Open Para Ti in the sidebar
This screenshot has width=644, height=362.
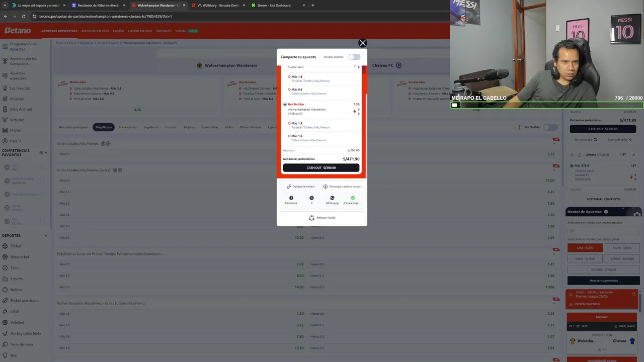click(16, 141)
